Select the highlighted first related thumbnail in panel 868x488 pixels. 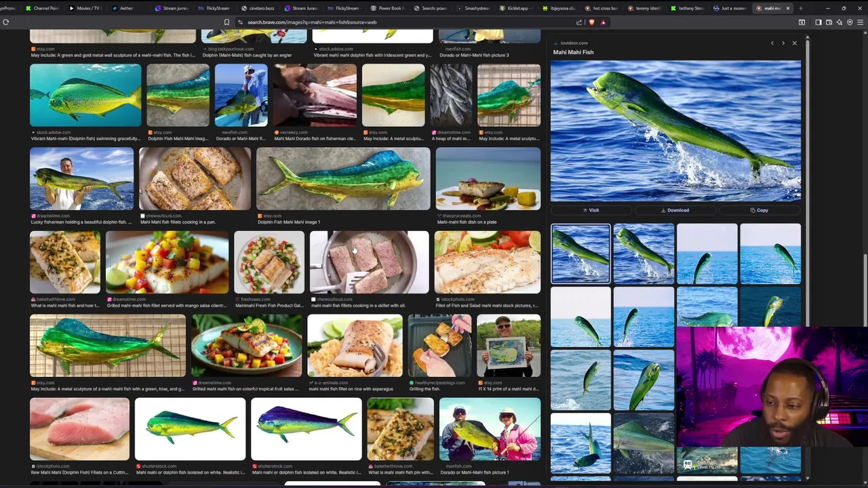(580, 253)
